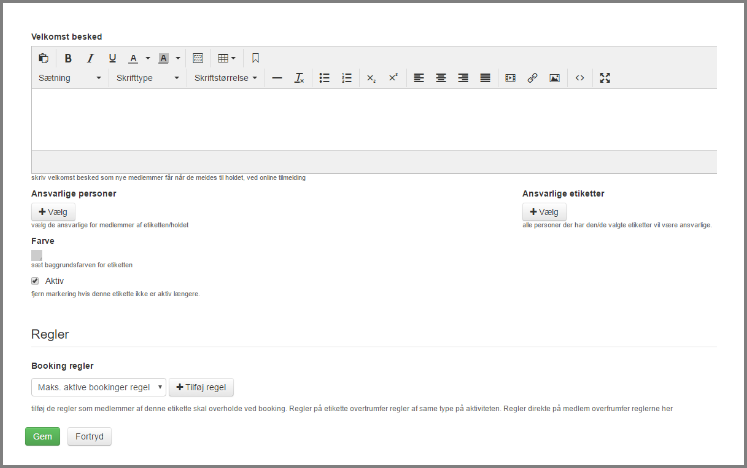Open the Skrifttype font dropdown

(x=146, y=78)
